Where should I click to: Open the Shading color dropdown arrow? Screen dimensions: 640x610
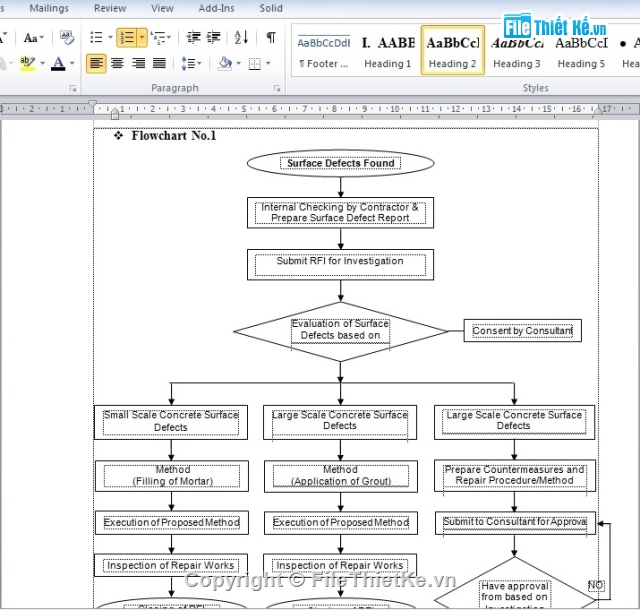point(238,63)
